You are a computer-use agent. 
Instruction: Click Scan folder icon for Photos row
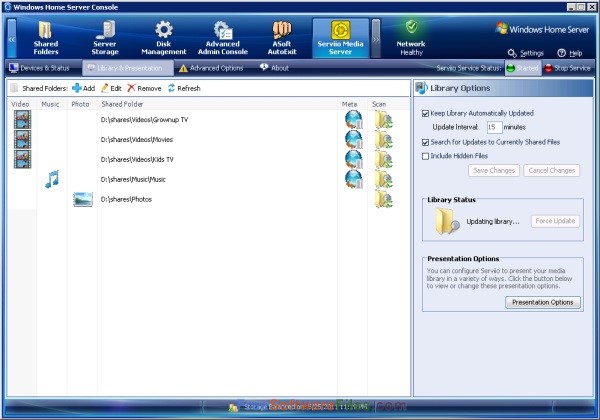pos(383,199)
